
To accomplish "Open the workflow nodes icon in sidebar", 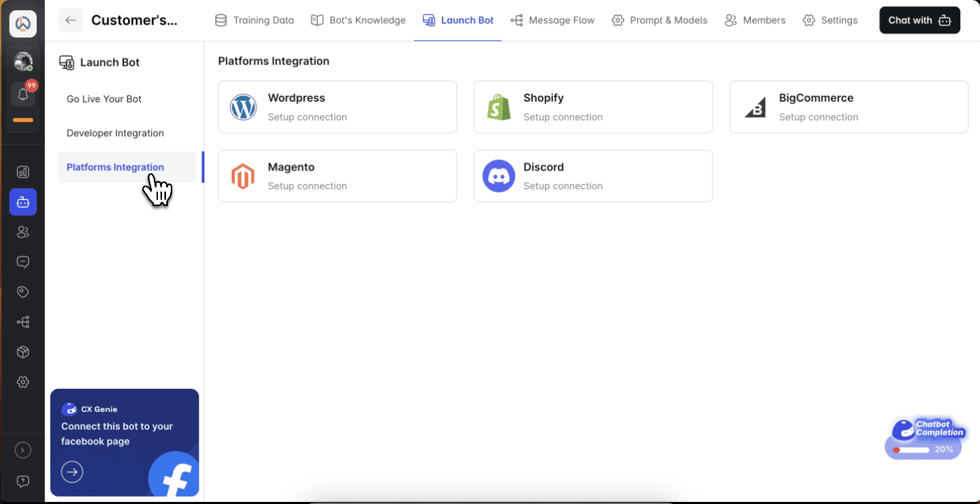I will click(x=23, y=322).
